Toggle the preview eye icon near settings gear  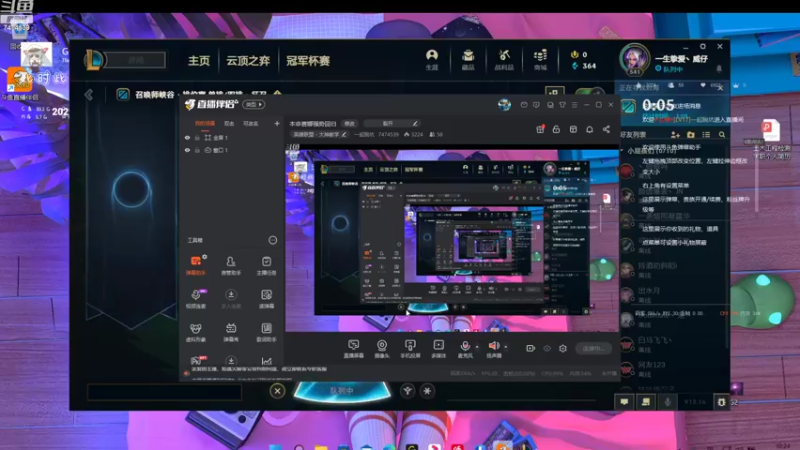[547, 348]
